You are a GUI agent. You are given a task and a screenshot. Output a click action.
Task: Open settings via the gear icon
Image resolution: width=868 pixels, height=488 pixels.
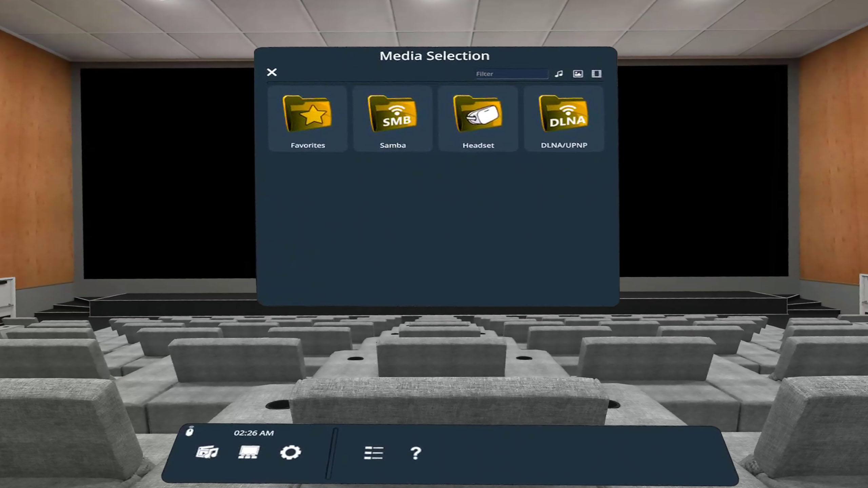point(290,452)
